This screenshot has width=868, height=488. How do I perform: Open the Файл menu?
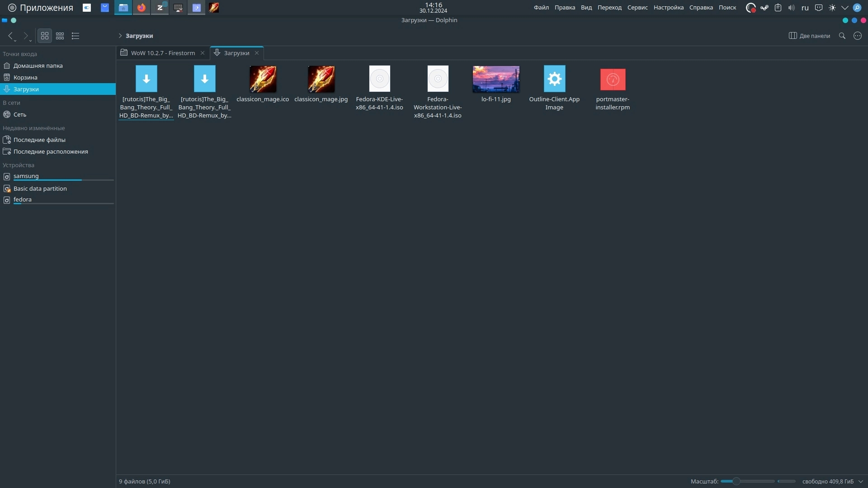click(541, 8)
